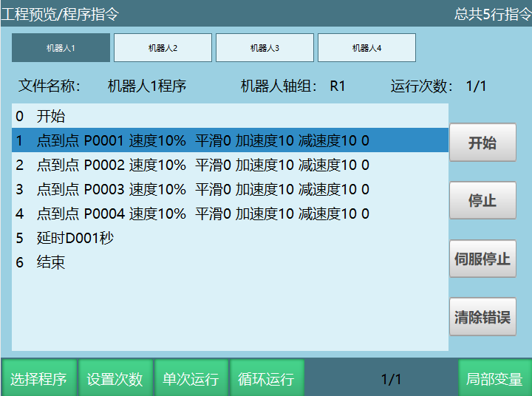
Task: Select line 5 延时D001秒
Action: tap(230, 238)
